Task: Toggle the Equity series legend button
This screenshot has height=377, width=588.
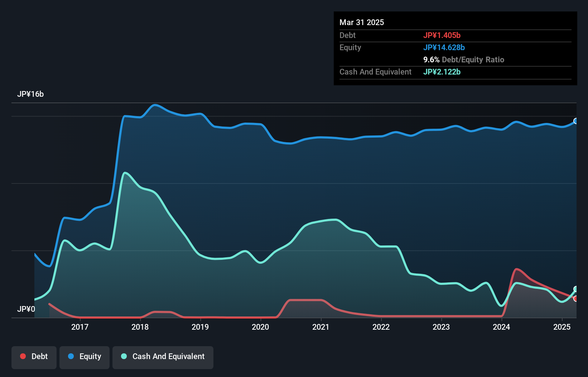Action: coord(85,357)
